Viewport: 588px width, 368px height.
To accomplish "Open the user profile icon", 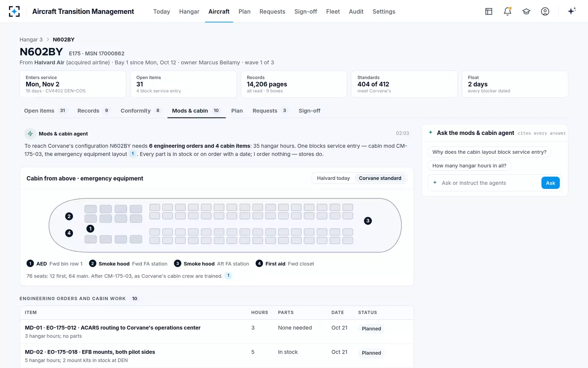I will 545,11.
